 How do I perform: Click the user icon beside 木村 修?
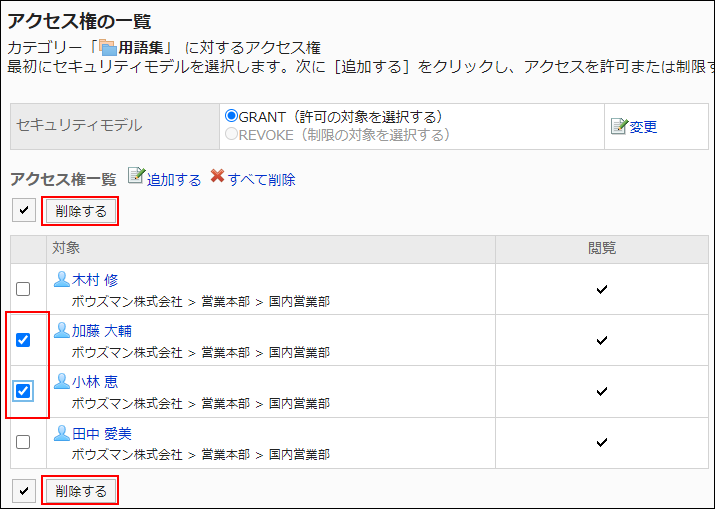pyautogui.click(x=62, y=279)
